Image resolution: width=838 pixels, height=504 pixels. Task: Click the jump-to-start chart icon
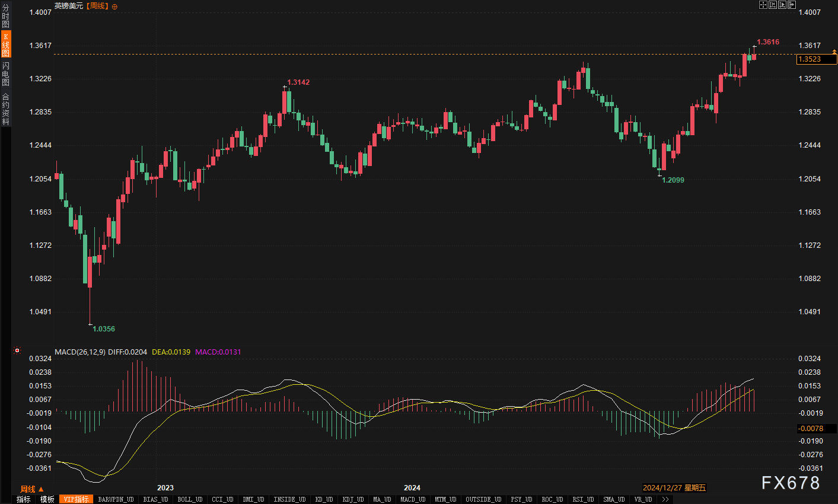[x=773, y=5]
